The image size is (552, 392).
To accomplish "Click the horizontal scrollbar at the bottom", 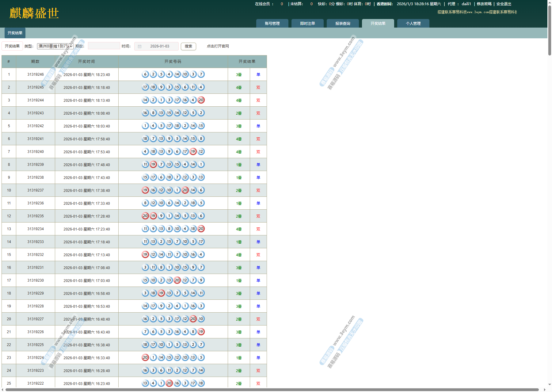I will click(272, 390).
